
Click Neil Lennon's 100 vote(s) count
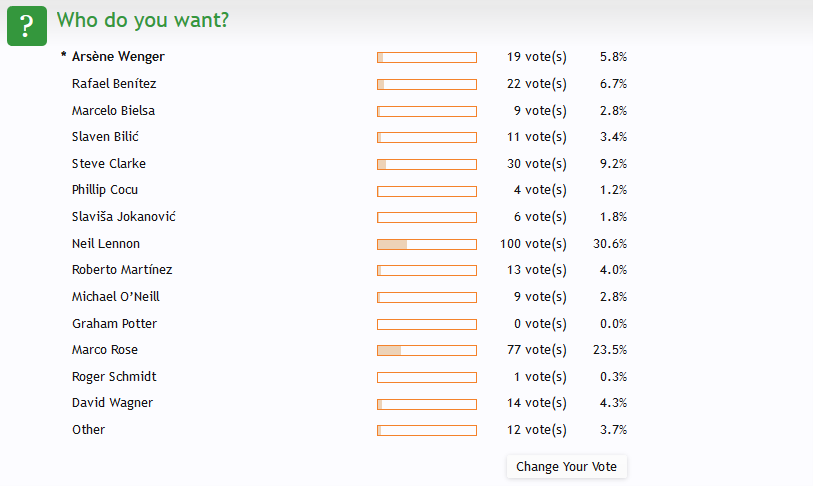point(533,244)
